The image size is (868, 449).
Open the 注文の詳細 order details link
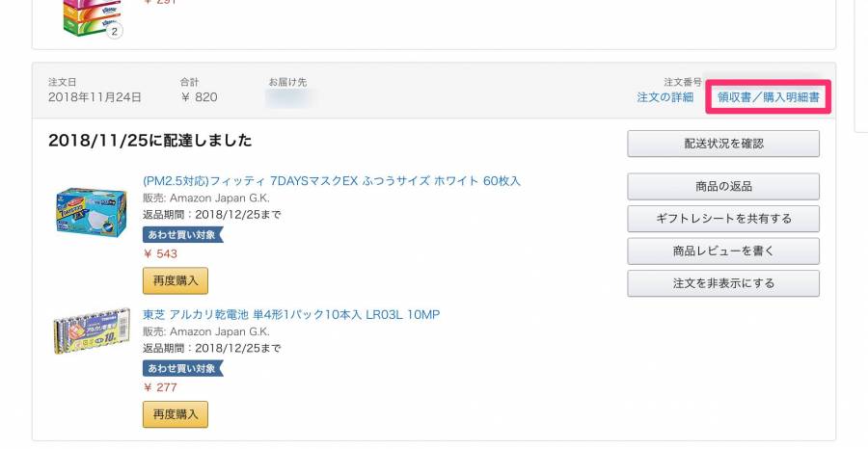(665, 97)
